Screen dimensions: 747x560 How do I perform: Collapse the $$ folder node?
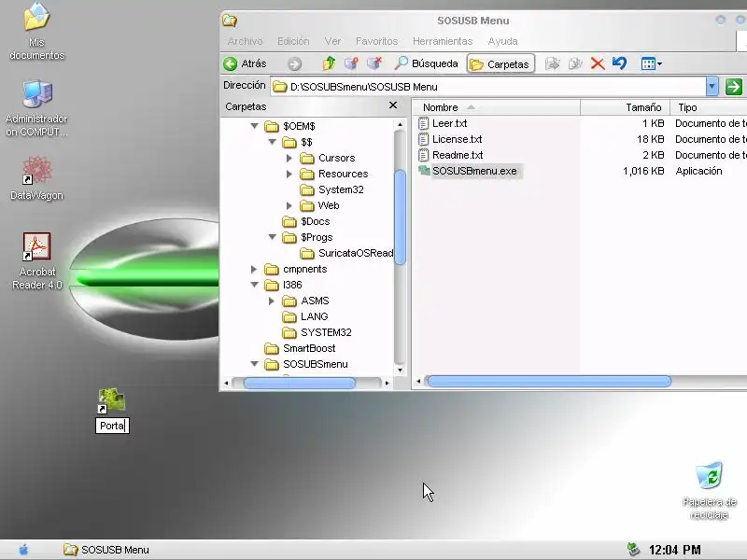pyautogui.click(x=272, y=142)
